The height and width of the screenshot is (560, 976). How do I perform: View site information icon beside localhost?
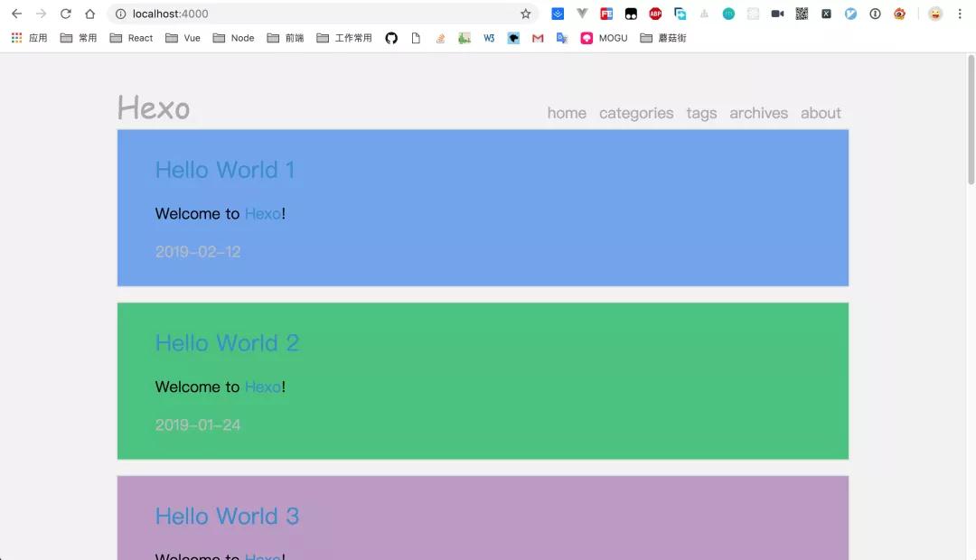pos(121,14)
